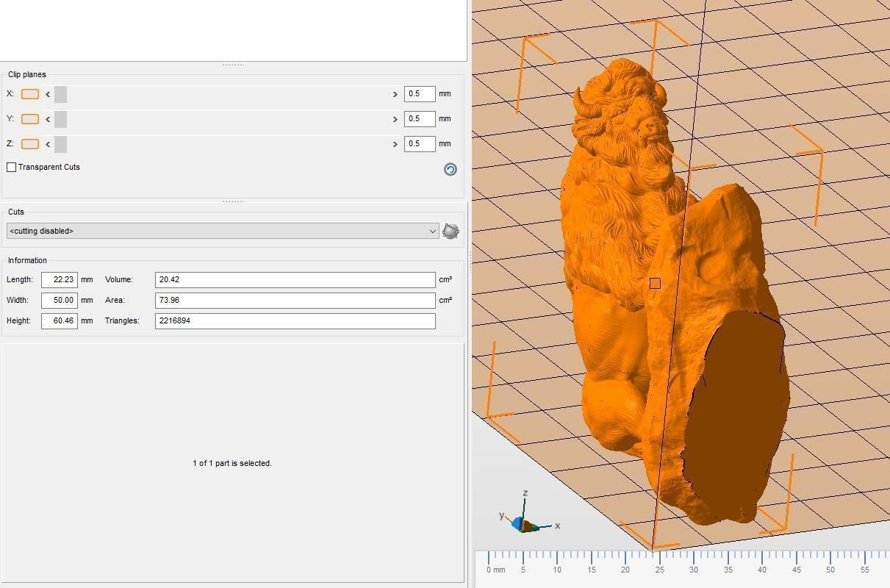Click the panel splitter grip above Clip planes
The height and width of the screenshot is (588, 890).
click(x=233, y=65)
